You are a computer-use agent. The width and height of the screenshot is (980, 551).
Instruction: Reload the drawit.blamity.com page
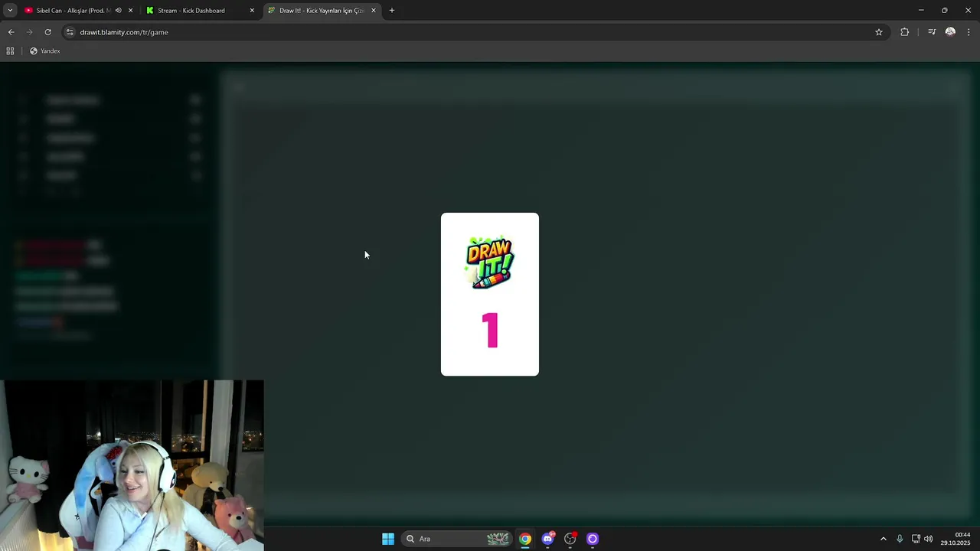47,32
